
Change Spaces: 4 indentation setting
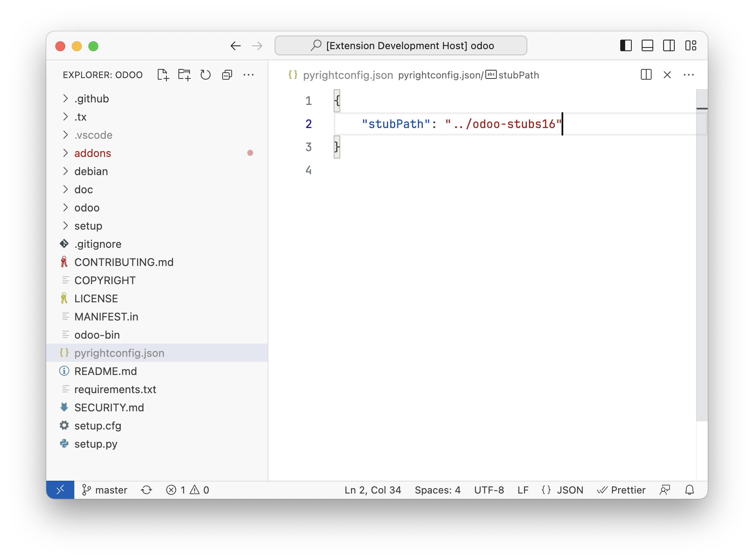pos(438,490)
